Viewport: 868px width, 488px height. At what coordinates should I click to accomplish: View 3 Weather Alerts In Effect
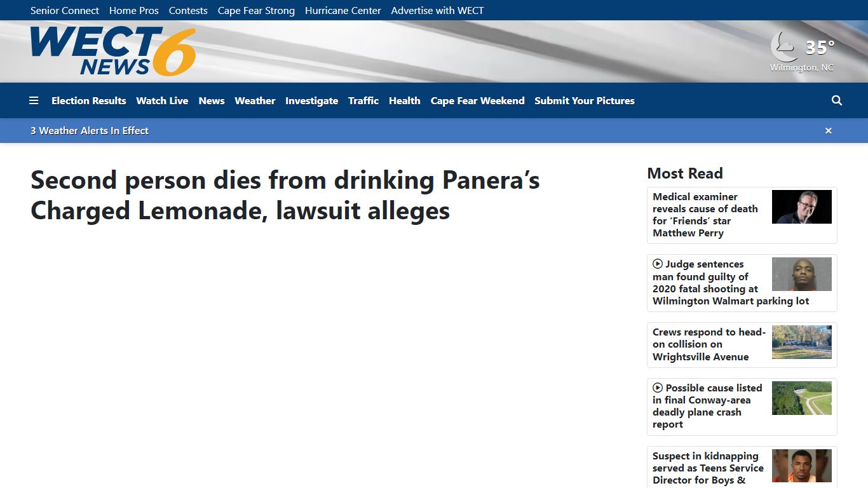coord(90,131)
